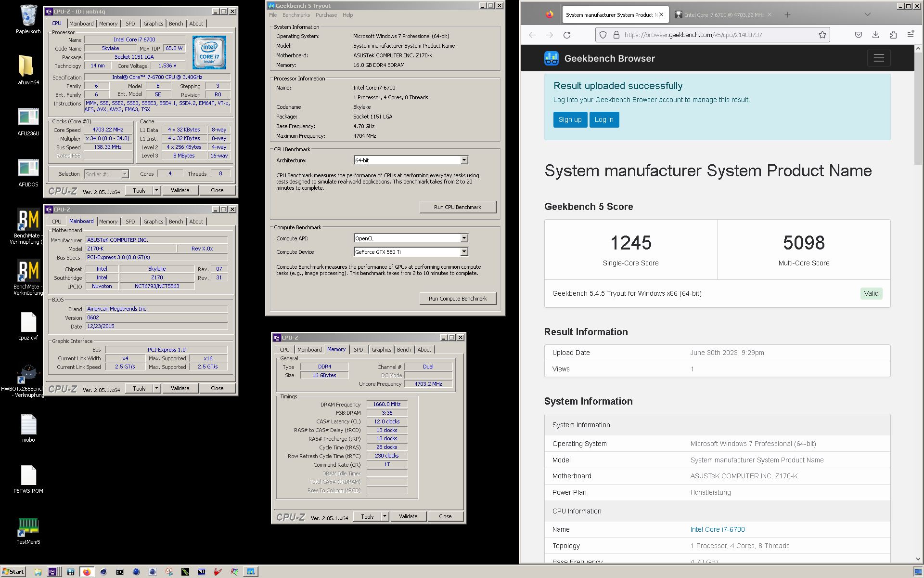Open Geekbench Benchmarks menu

coord(296,15)
